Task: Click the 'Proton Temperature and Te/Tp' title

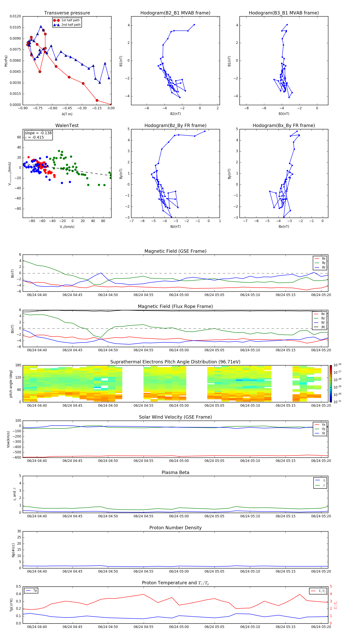Action: click(175, 583)
